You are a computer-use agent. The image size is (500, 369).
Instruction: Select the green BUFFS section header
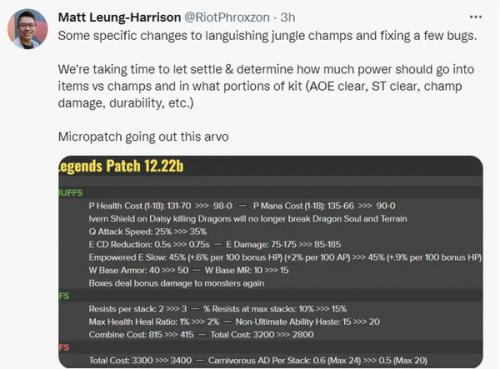tap(71, 193)
